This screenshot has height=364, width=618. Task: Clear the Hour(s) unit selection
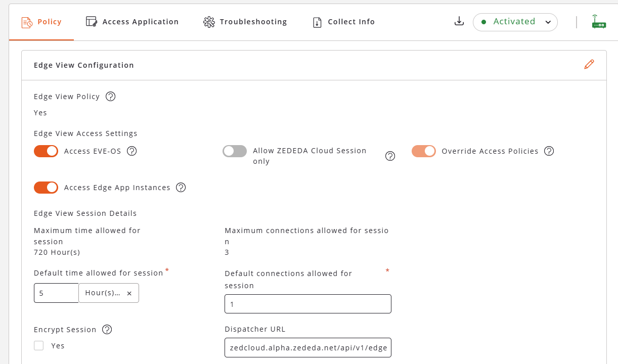(129, 293)
